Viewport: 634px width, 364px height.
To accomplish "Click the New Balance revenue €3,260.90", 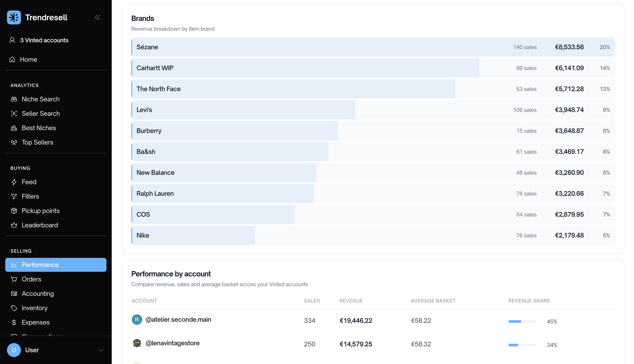I will pos(569,172).
